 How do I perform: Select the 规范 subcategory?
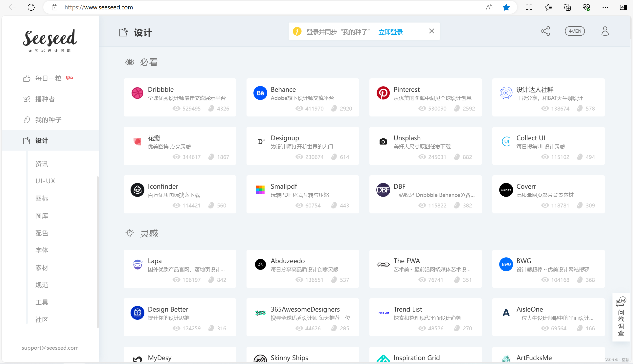tap(42, 285)
